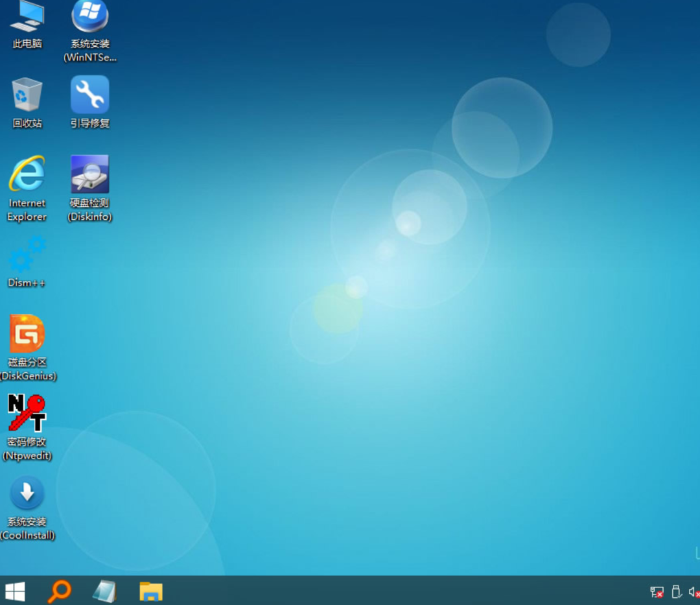Click the network disconnected tray icon
This screenshot has width=700, height=605.
coord(657,592)
